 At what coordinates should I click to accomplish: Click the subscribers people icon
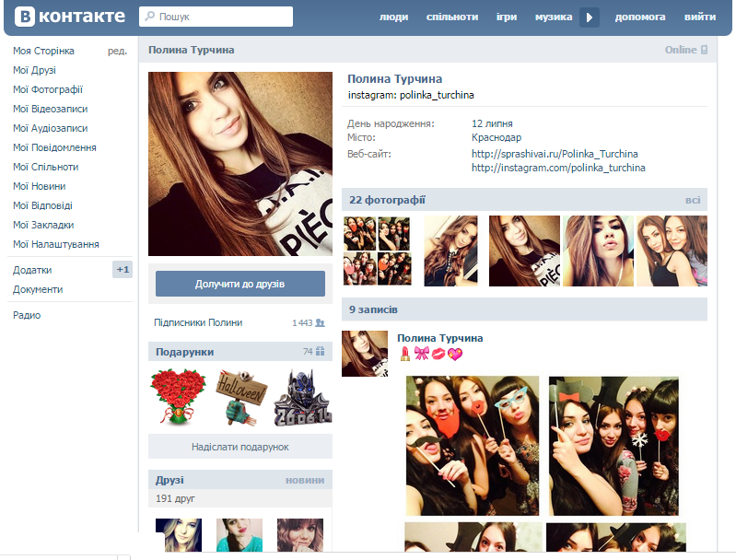point(321,322)
